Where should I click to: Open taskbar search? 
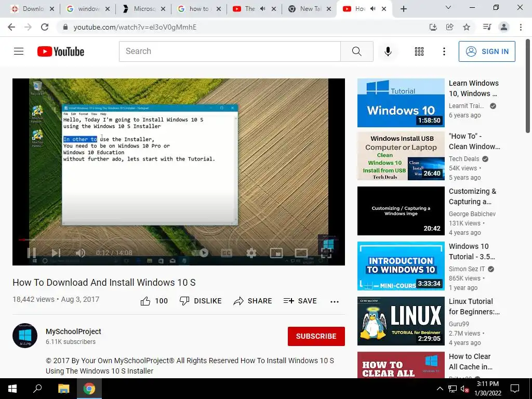37,389
